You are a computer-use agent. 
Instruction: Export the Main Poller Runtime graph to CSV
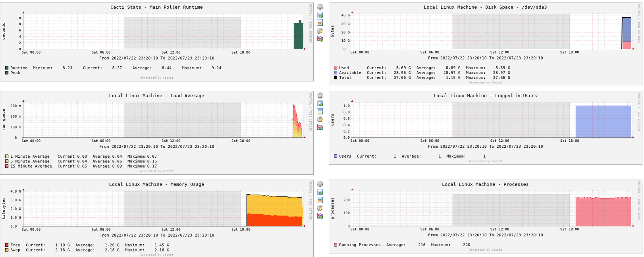pos(320,15)
